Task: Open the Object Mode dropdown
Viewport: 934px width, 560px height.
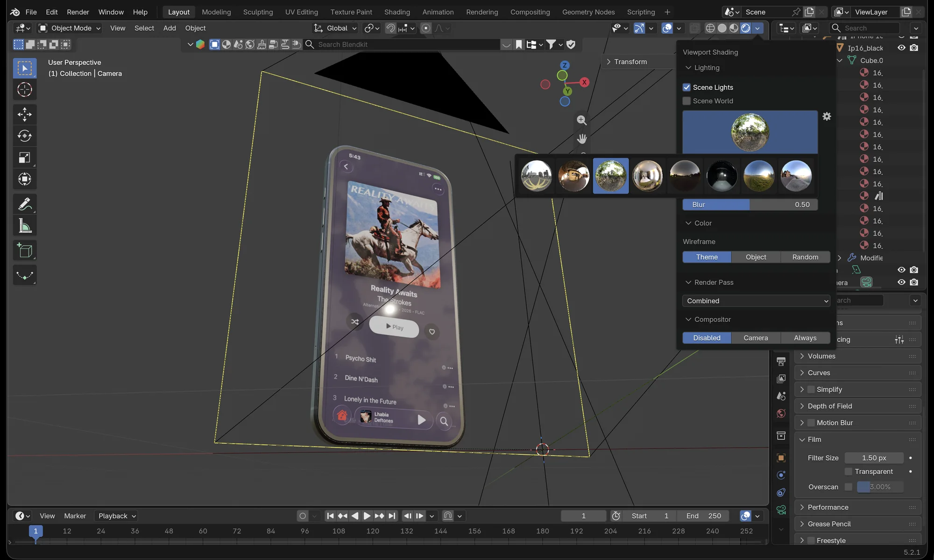Action: click(x=69, y=28)
